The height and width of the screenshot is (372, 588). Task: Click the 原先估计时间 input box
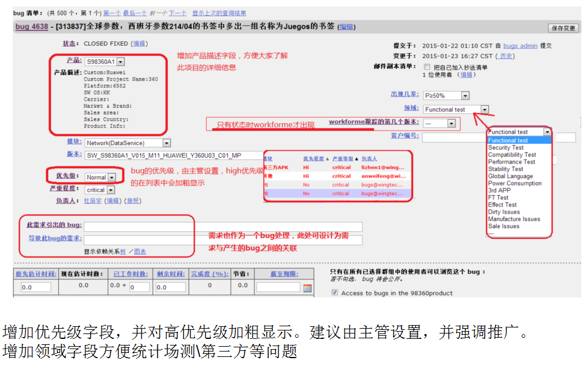(35, 288)
